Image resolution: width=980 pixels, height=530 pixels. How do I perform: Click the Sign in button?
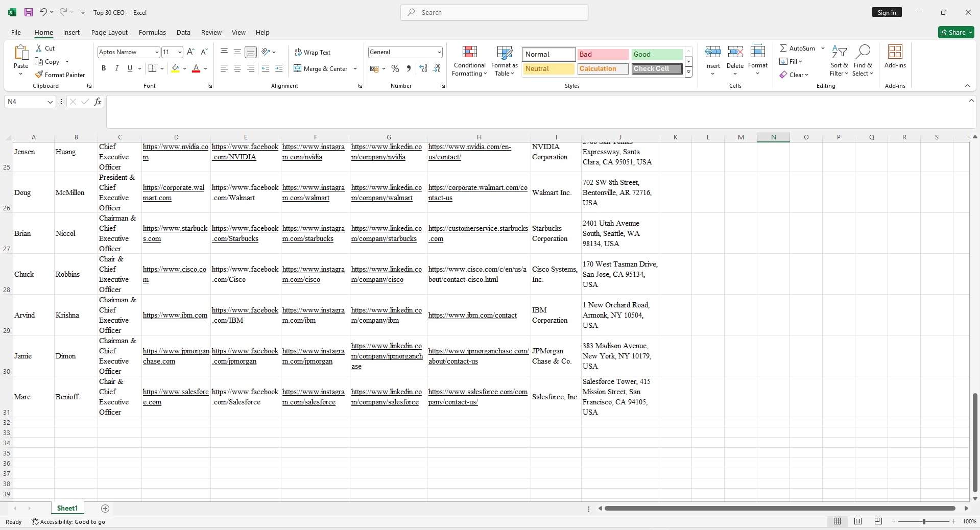pos(887,12)
